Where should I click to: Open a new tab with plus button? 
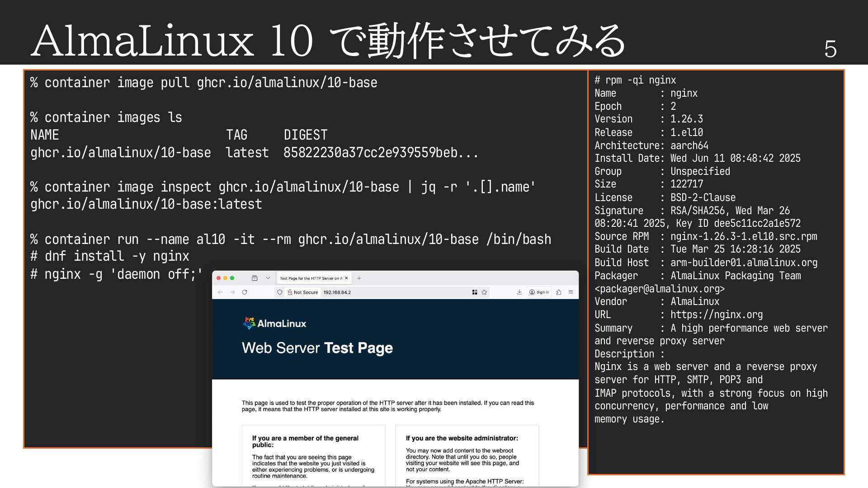click(359, 278)
